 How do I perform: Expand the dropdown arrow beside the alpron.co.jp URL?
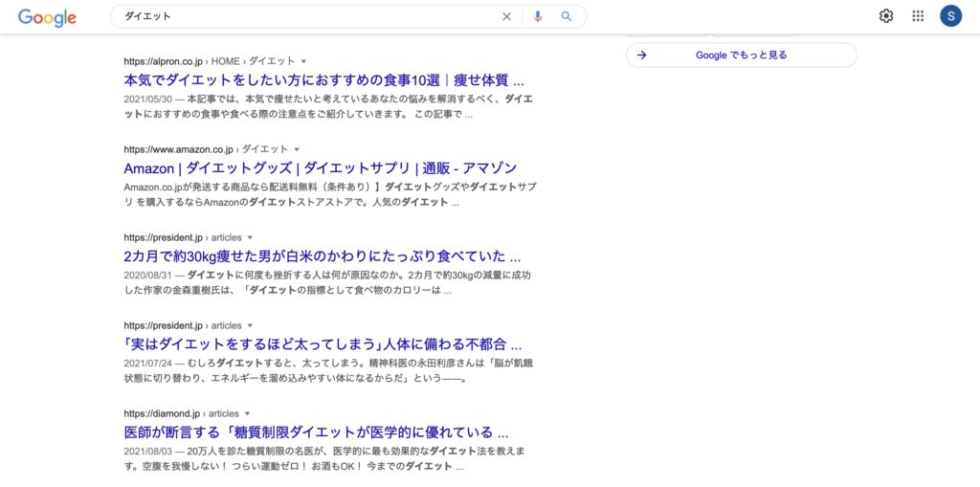(304, 61)
